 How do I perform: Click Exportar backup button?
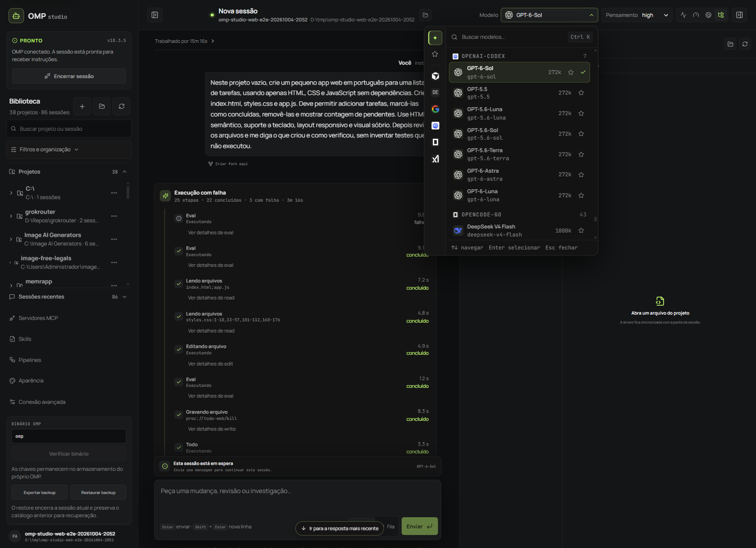40,493
